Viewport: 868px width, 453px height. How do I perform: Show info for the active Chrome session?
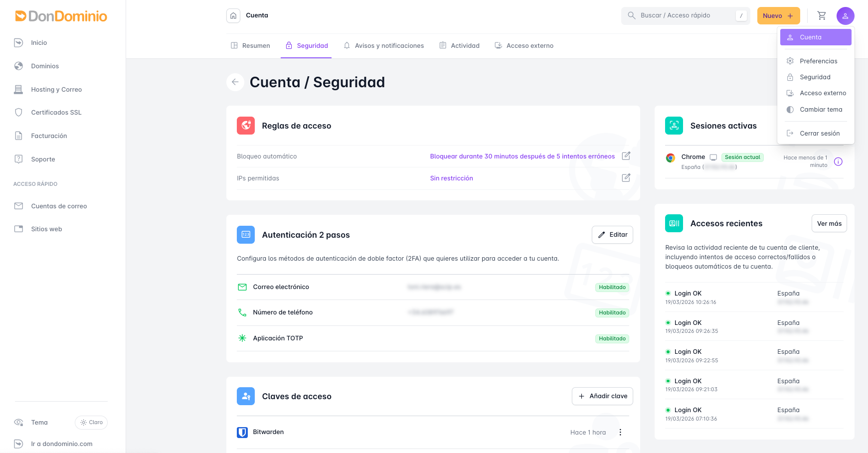pos(838,161)
